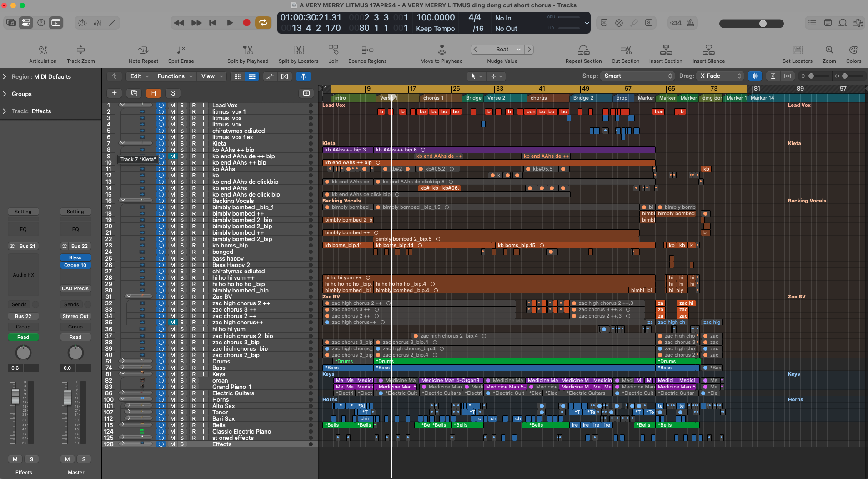Open the Nudge Value Beat dropdown
868x479 pixels.
click(x=502, y=50)
